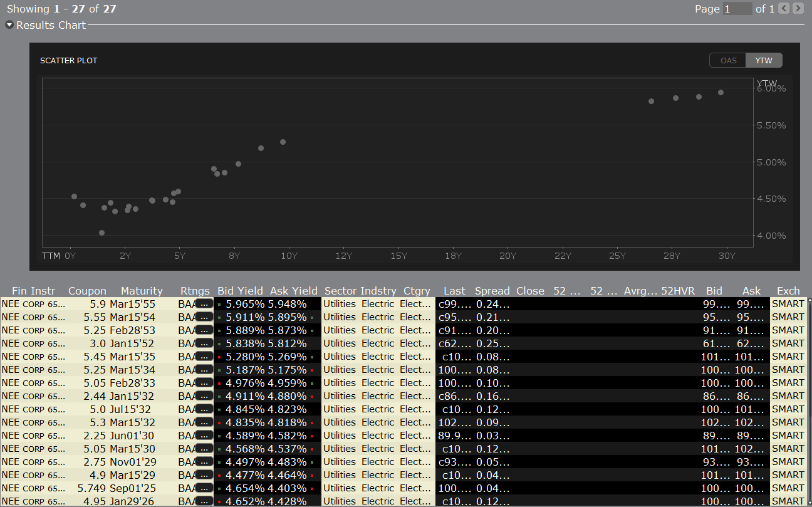Viewport: 812px width, 507px height.
Task: Click the previous page arrow
Action: click(786, 8)
